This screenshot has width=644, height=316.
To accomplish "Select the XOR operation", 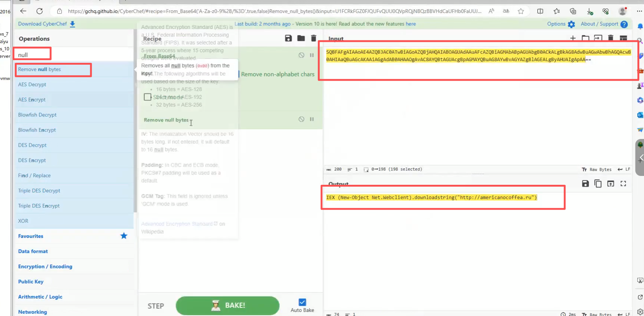I will coord(74,221).
